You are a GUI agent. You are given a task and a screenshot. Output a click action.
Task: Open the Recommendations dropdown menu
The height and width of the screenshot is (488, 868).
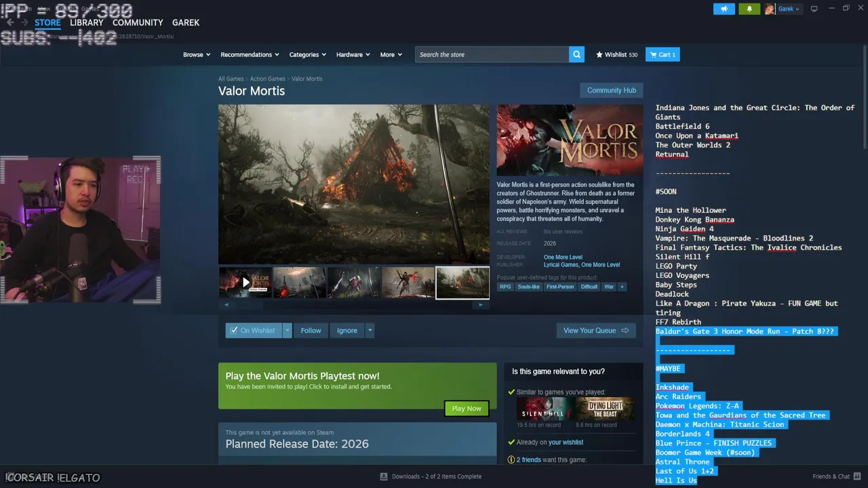tap(250, 54)
